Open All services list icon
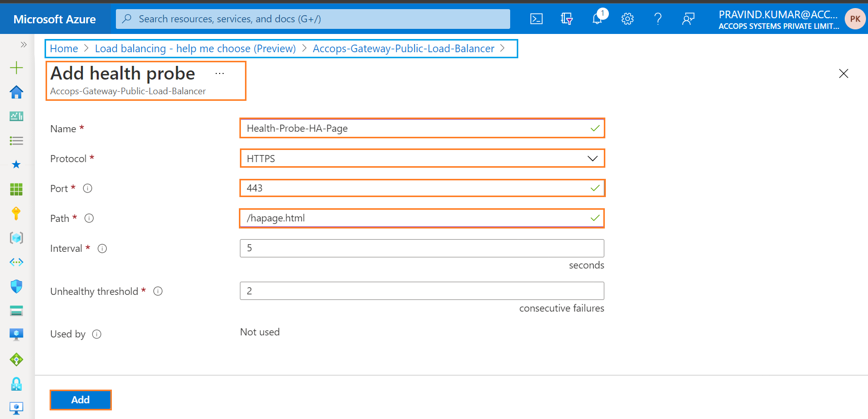The image size is (868, 419). coord(16,141)
